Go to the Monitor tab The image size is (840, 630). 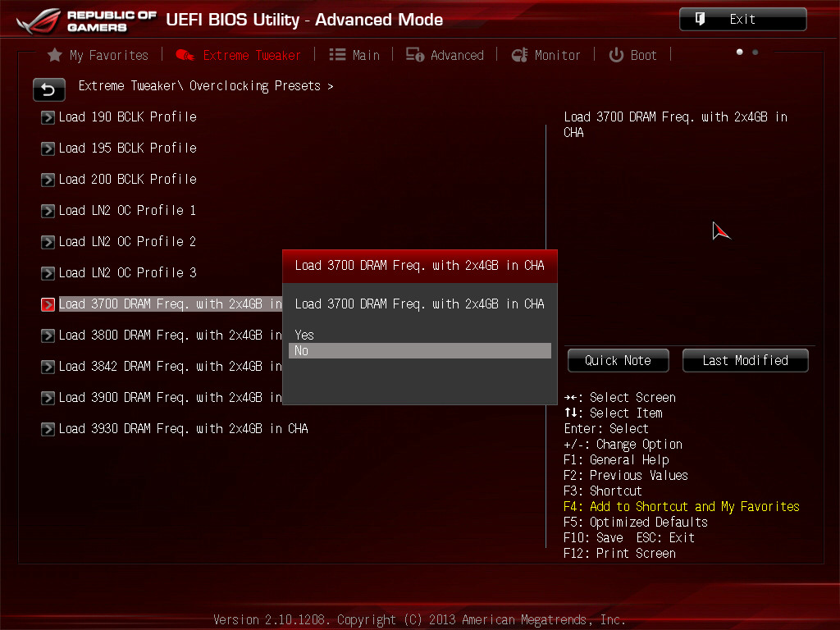(546, 55)
